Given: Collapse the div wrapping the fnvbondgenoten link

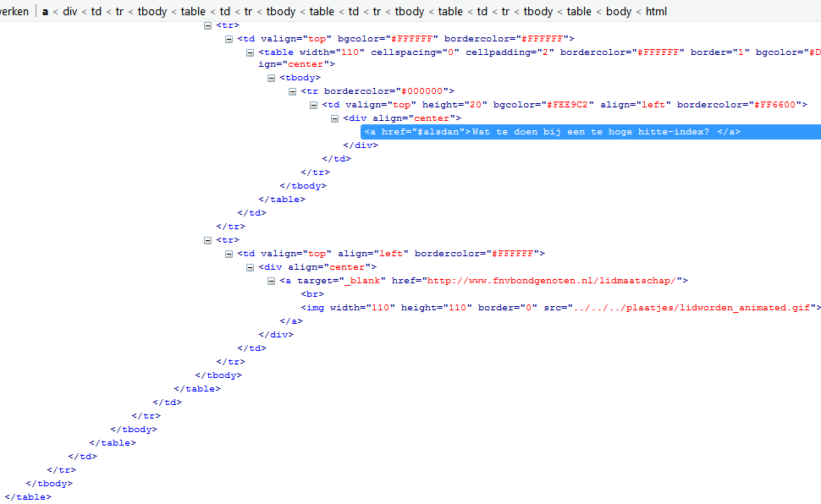Looking at the screenshot, I should [250, 267].
